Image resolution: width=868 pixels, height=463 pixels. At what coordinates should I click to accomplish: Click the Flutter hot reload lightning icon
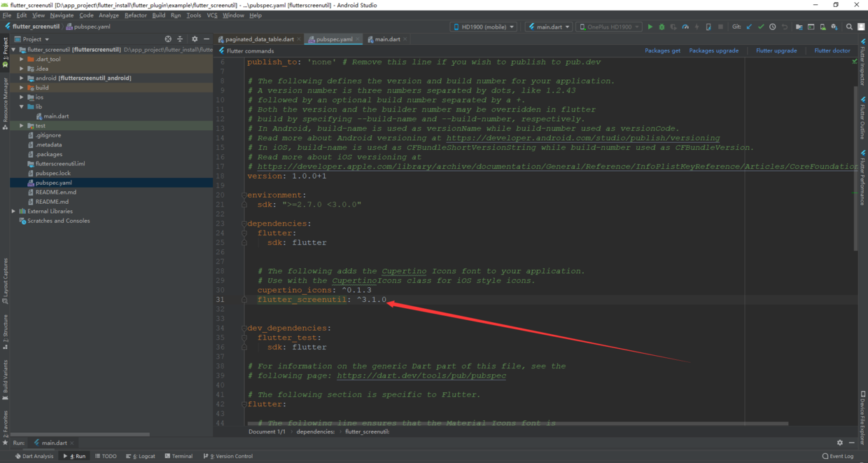pyautogui.click(x=696, y=27)
